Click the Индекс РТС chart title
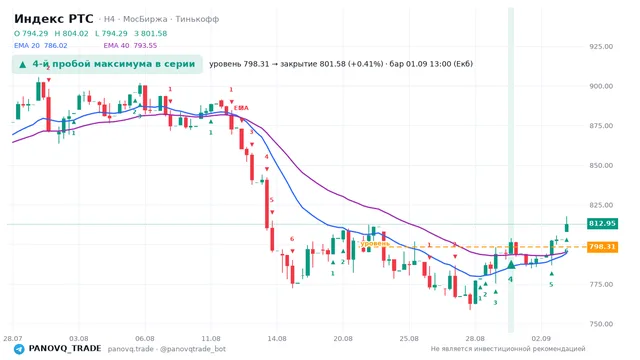 (x=53, y=19)
